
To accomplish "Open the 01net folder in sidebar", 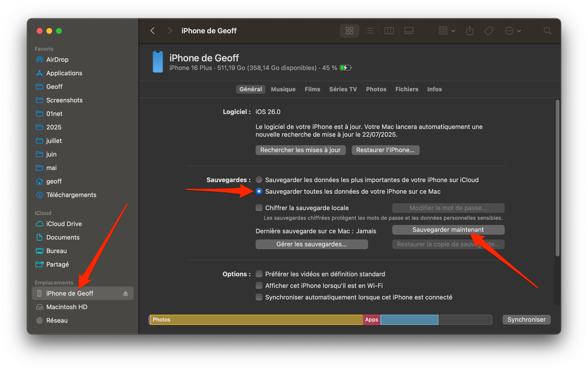I will point(83,113).
